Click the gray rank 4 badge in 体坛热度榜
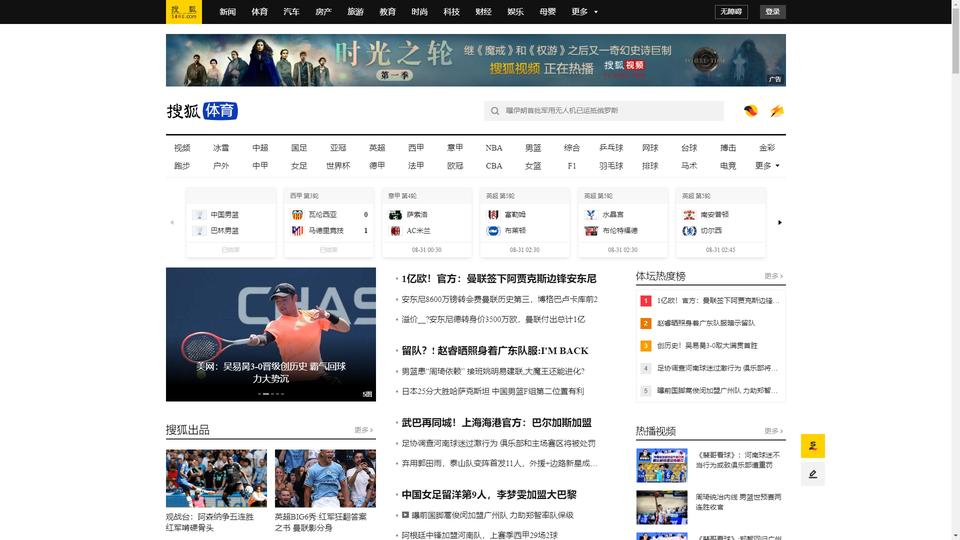The width and height of the screenshot is (960, 540). click(x=645, y=368)
